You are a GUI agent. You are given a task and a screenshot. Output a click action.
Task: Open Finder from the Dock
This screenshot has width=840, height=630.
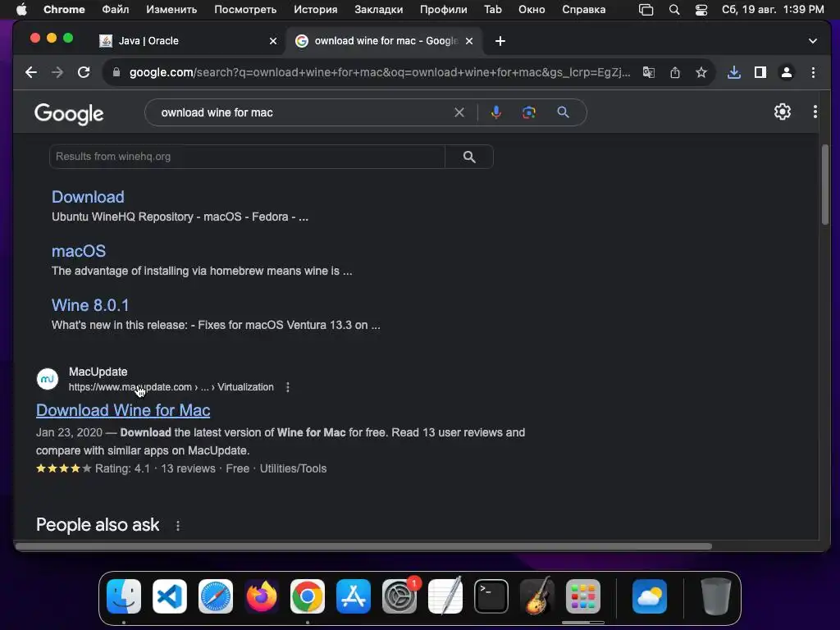pos(124,596)
